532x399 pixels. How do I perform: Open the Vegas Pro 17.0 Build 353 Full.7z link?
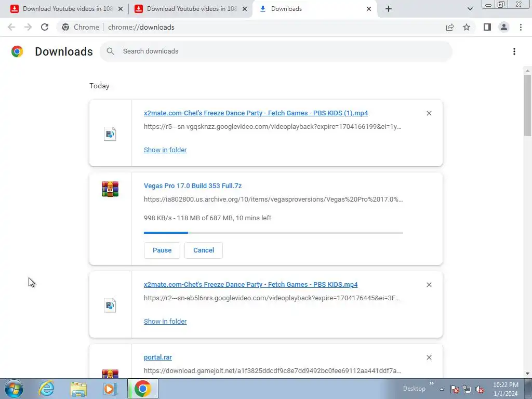tap(193, 186)
